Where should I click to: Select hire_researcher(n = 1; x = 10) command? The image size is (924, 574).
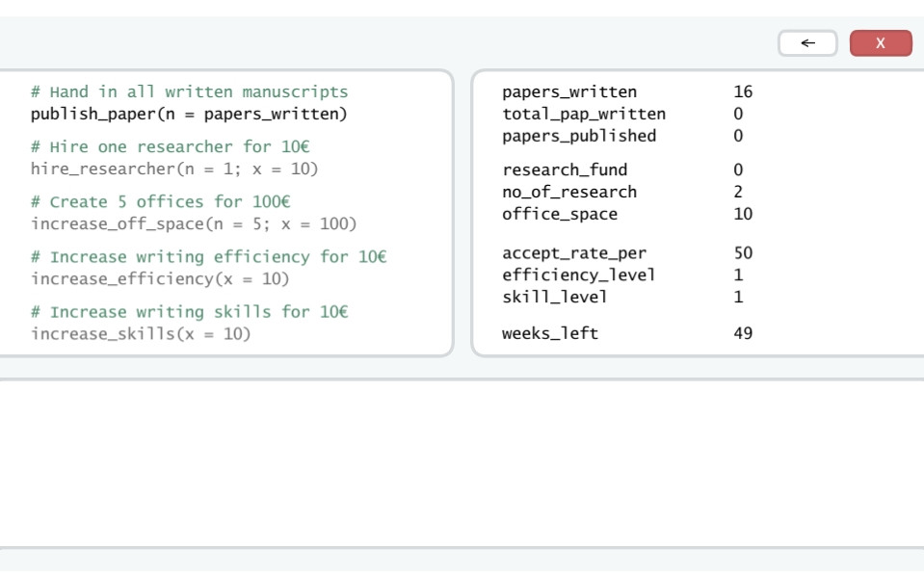pos(174,170)
